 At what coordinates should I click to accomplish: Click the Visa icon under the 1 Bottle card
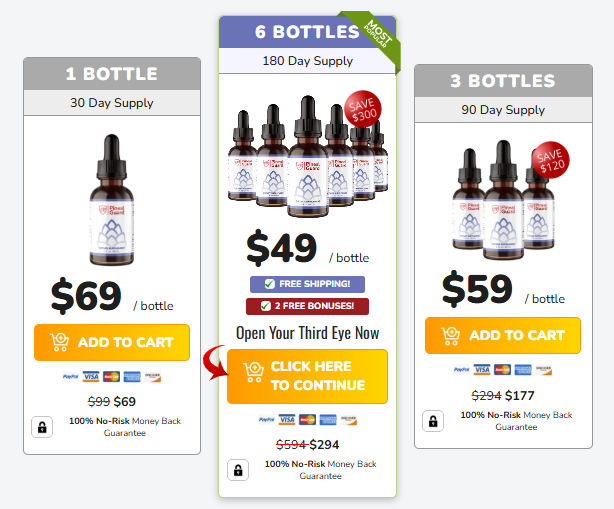tap(91, 377)
